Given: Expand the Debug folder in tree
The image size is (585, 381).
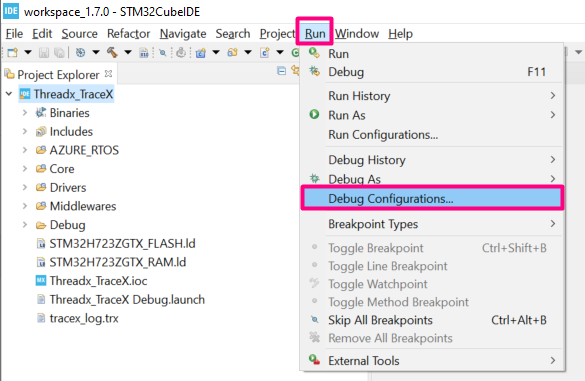Looking at the screenshot, I should 25,225.
